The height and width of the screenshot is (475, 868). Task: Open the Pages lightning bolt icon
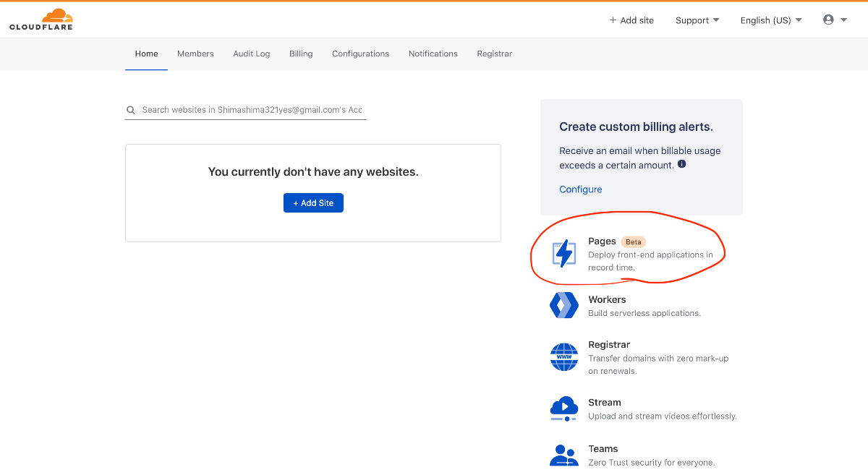[x=563, y=254]
